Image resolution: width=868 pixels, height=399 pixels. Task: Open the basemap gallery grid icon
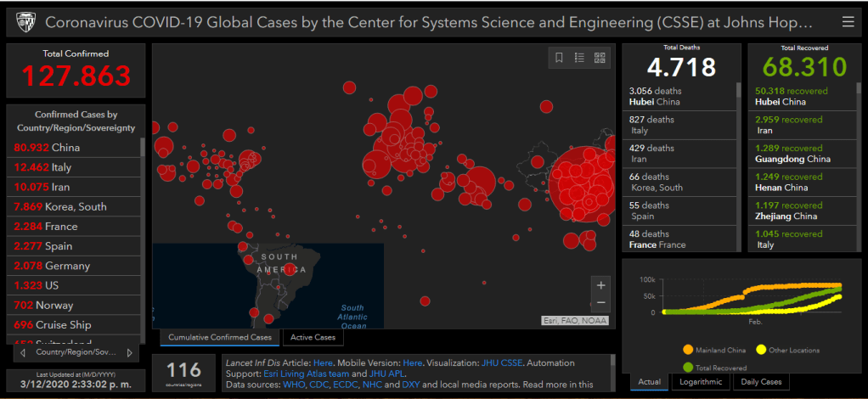[600, 58]
